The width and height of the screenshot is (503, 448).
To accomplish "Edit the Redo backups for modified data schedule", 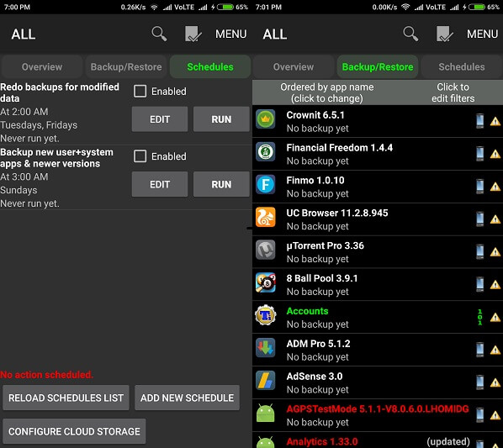I will pyautogui.click(x=160, y=119).
